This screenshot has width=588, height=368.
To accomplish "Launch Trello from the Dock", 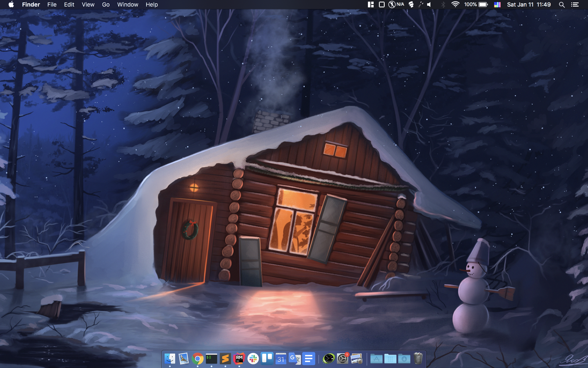I will pos(267,359).
